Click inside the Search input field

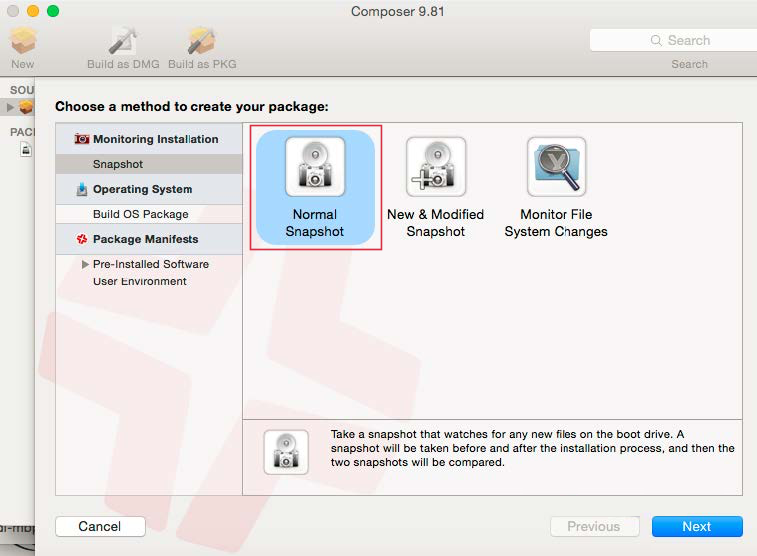[x=673, y=41]
